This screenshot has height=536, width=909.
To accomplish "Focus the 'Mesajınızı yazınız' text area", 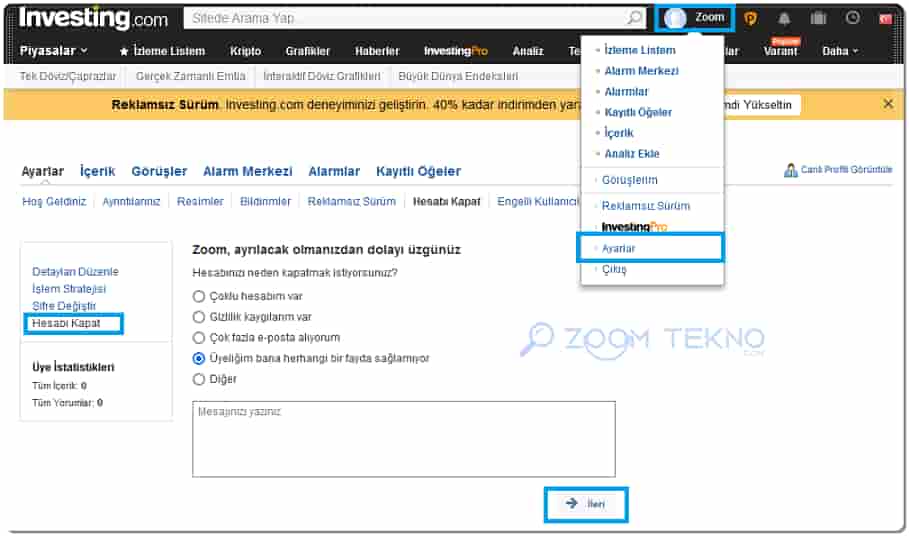I will tap(403, 439).
